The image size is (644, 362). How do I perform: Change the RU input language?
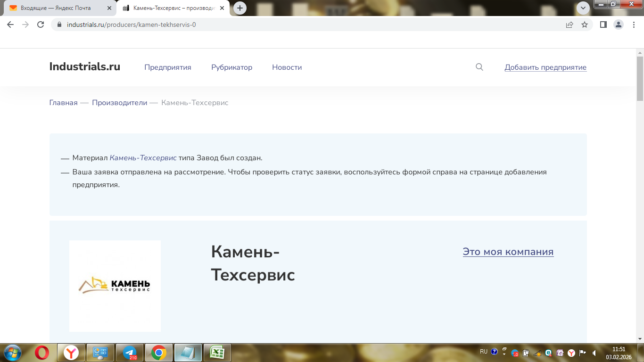(484, 352)
